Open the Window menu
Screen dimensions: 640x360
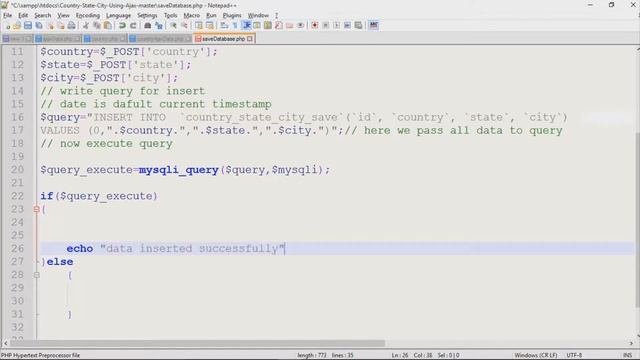[258, 15]
